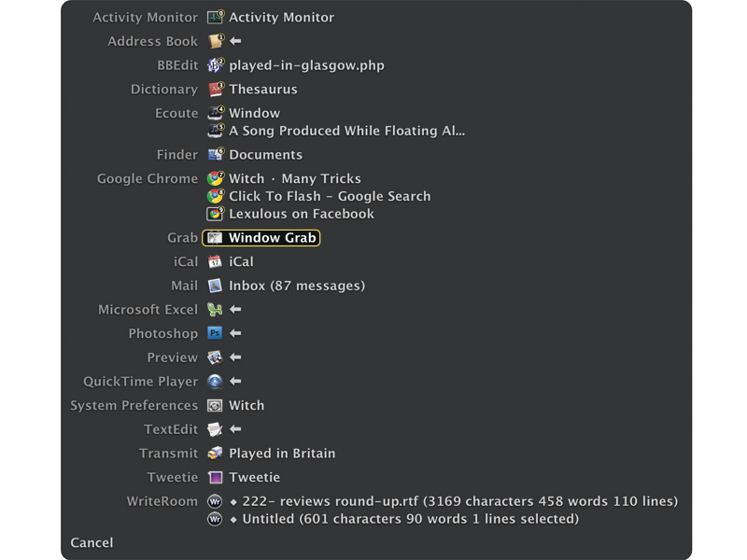Click the Transmit truck icon
Viewport: 747px width, 560px height.
coord(215,454)
